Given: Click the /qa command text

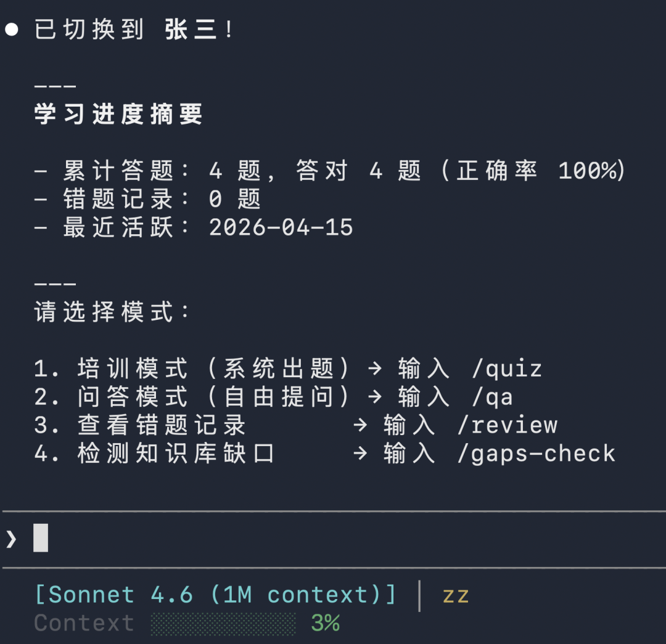Looking at the screenshot, I should 492,397.
